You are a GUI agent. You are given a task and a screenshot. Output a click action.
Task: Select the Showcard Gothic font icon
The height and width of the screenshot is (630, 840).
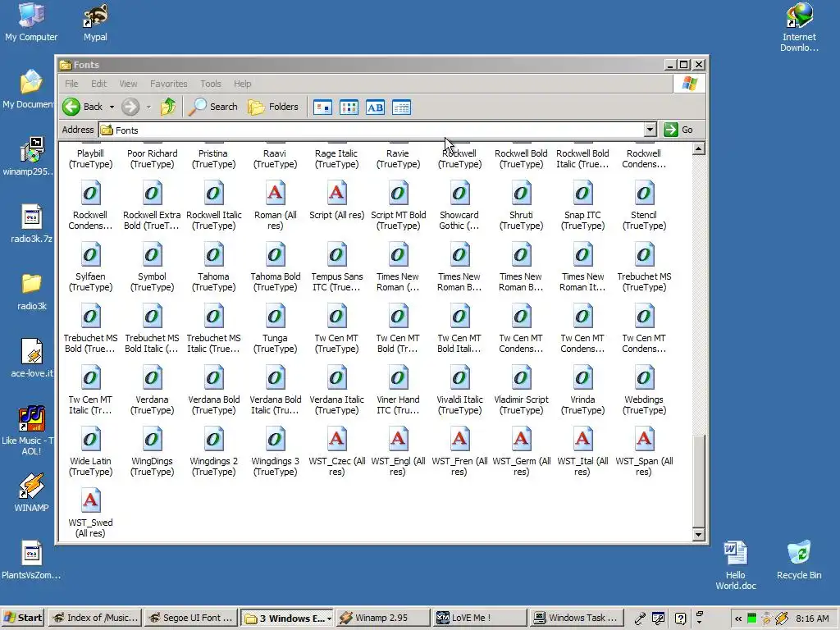[459, 194]
